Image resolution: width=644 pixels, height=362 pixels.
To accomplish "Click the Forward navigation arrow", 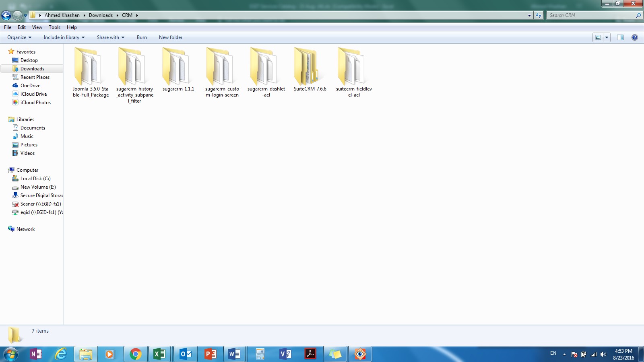I will click(17, 15).
